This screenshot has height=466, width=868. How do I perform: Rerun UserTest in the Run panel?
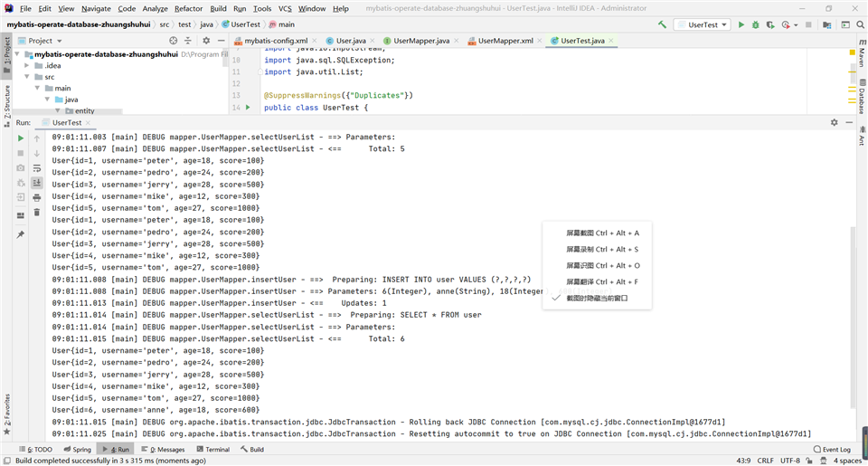pyautogui.click(x=21, y=138)
